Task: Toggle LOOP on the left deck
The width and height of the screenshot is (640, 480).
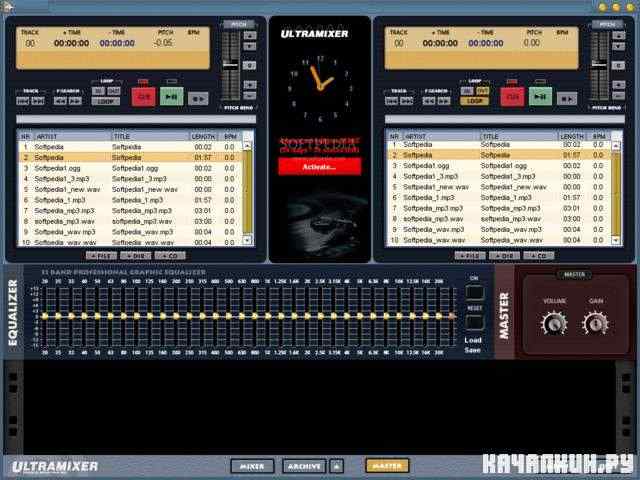Action: [x=106, y=101]
